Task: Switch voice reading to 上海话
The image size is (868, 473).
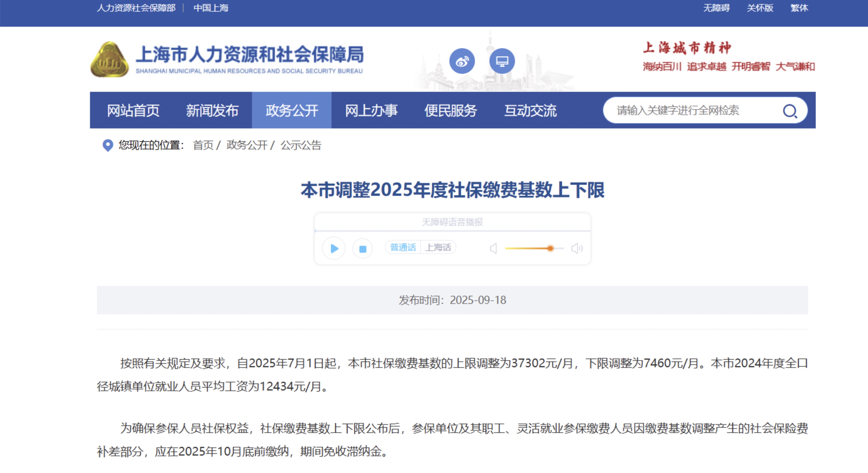Action: pyautogui.click(x=438, y=248)
